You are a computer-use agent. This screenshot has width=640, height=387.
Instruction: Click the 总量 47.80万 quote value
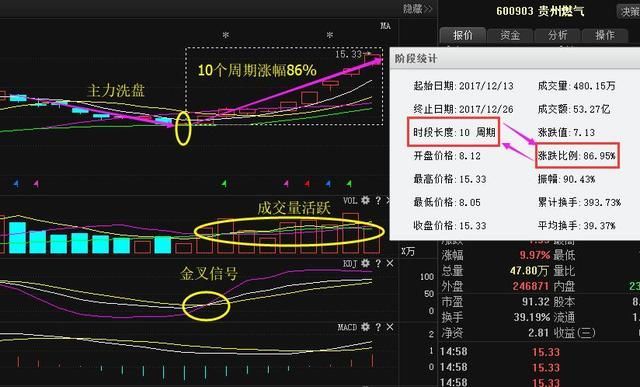(529, 271)
